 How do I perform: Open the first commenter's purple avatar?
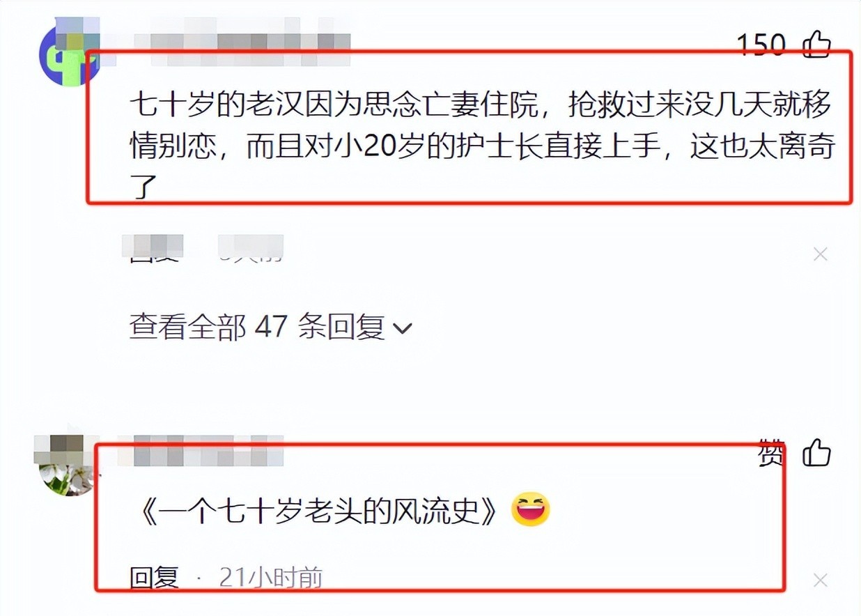click(x=68, y=54)
